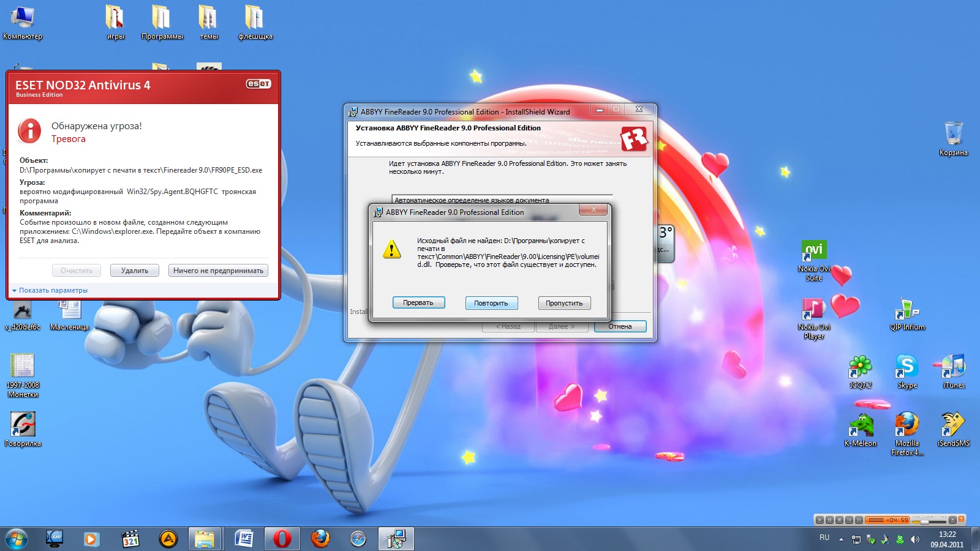
Task: Open Media Player Classic from taskbar
Action: 130,539
